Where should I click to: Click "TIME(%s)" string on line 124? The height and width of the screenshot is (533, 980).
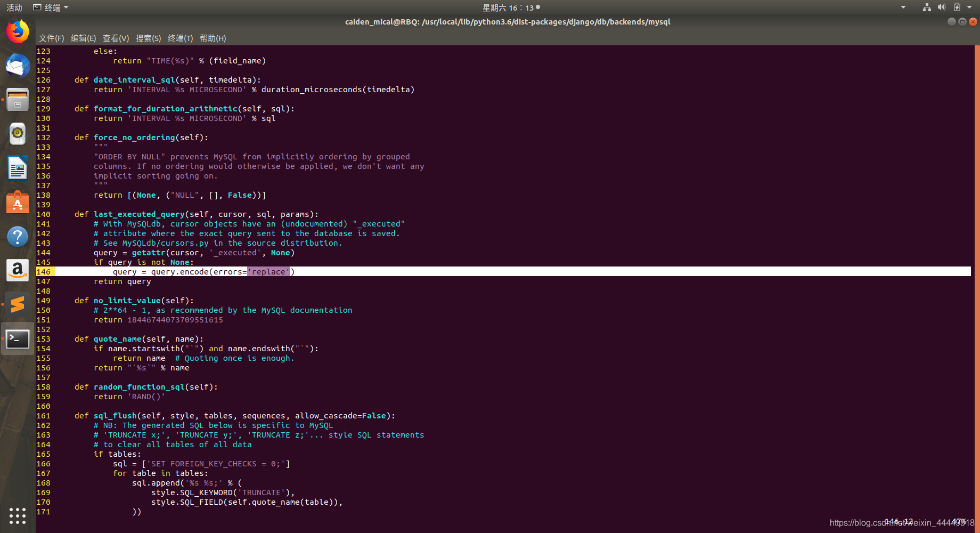170,61
